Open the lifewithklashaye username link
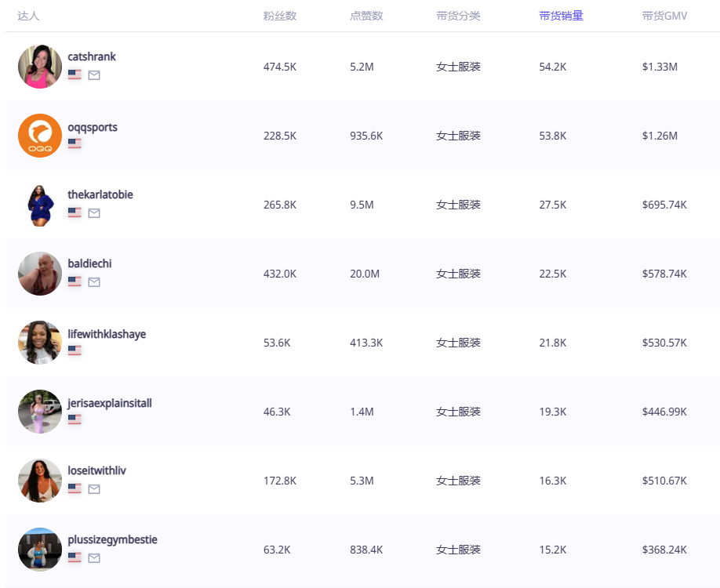The width and height of the screenshot is (720, 588). coord(107,334)
